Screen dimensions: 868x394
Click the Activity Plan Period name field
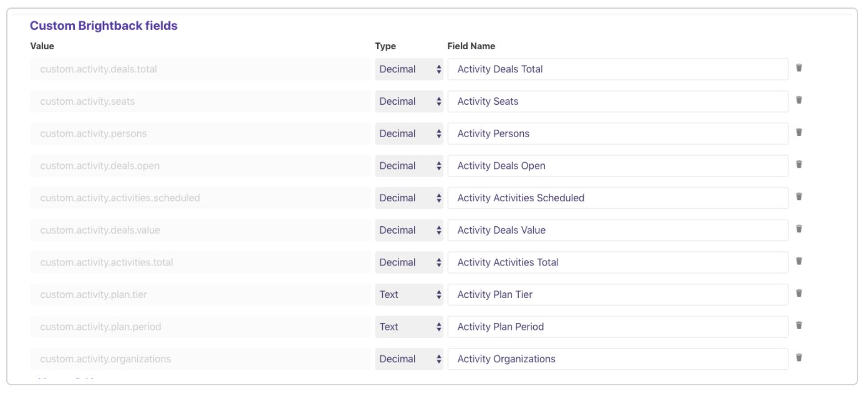[617, 327]
